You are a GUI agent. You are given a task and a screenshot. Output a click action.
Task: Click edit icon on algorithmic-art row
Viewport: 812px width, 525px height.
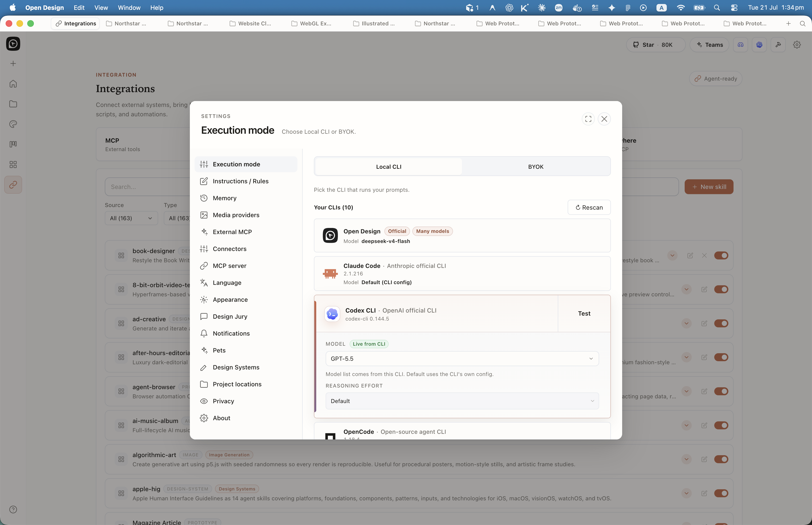click(x=704, y=459)
